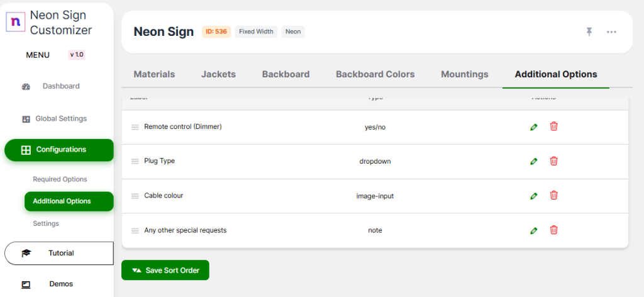Click the pencil icon for Cable colour
Image resolution: width=644 pixels, height=297 pixels.
pos(534,196)
